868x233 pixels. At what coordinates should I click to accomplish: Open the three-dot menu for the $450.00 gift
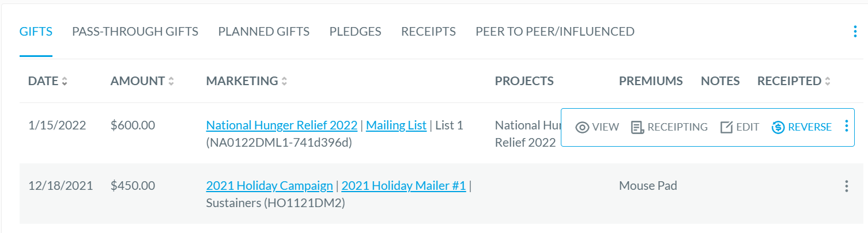click(x=846, y=186)
